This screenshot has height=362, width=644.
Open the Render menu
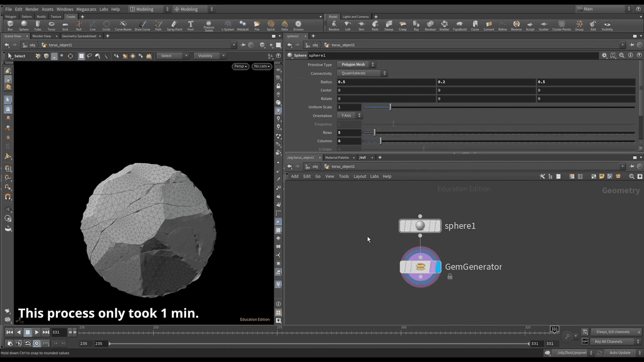(32, 9)
